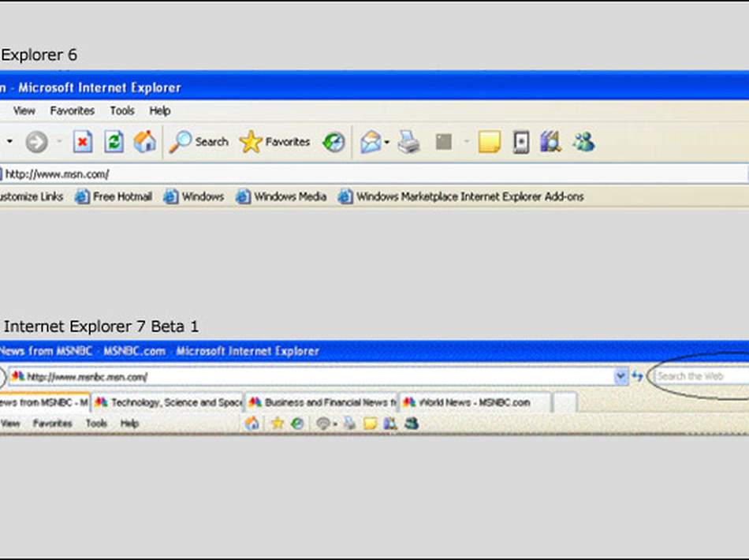Image resolution: width=749 pixels, height=560 pixels.
Task: Open a new blank tab in IE7
Action: coord(565,402)
